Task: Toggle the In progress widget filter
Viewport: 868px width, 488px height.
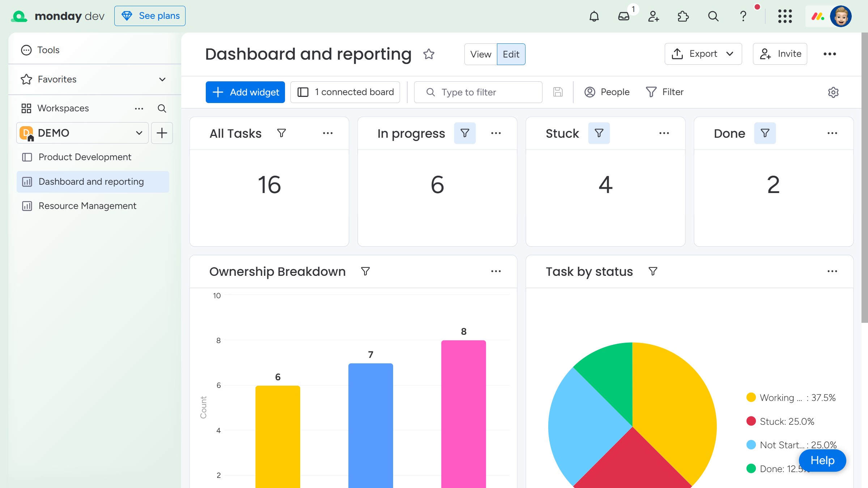Action: [x=465, y=133]
